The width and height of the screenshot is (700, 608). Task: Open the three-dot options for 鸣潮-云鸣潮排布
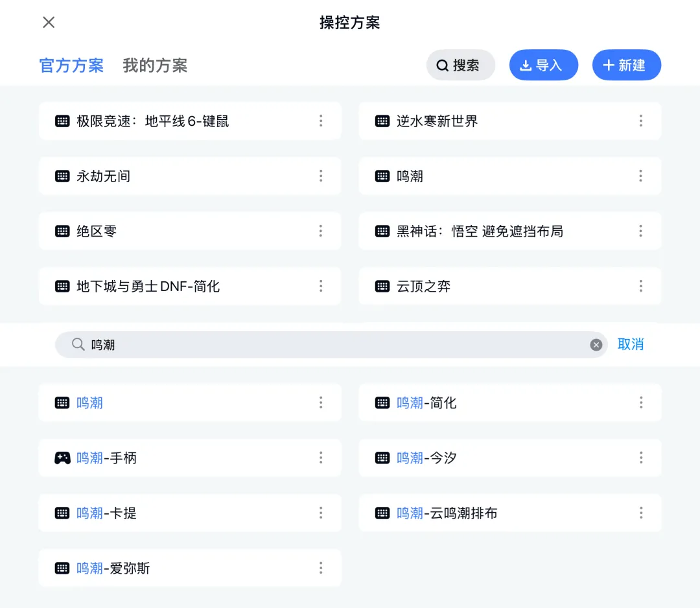pos(640,513)
